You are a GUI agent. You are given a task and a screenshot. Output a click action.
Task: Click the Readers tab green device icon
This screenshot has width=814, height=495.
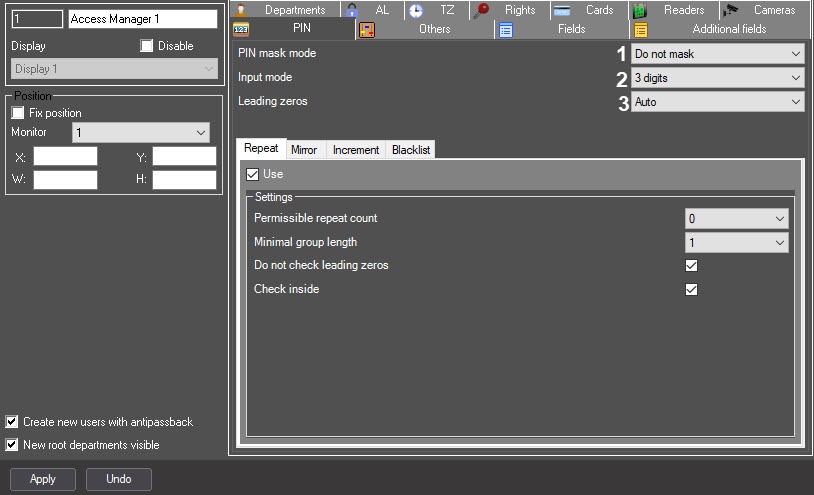click(x=640, y=10)
